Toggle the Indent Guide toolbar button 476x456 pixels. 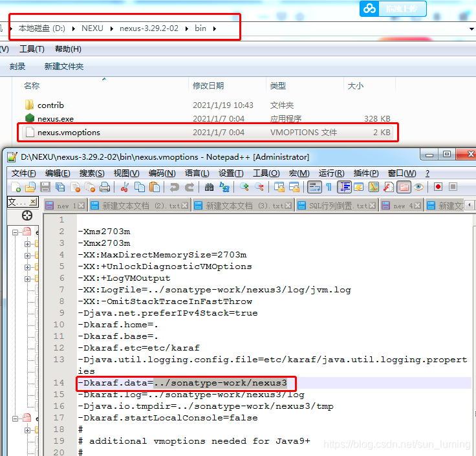(x=344, y=187)
